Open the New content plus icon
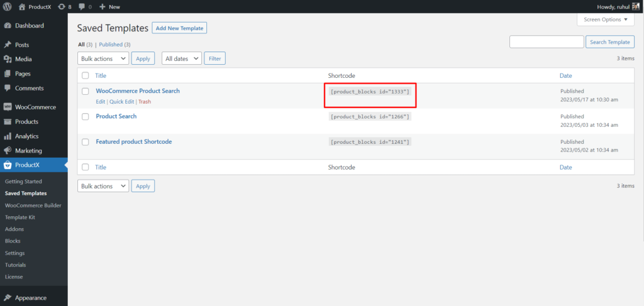 pos(103,6)
